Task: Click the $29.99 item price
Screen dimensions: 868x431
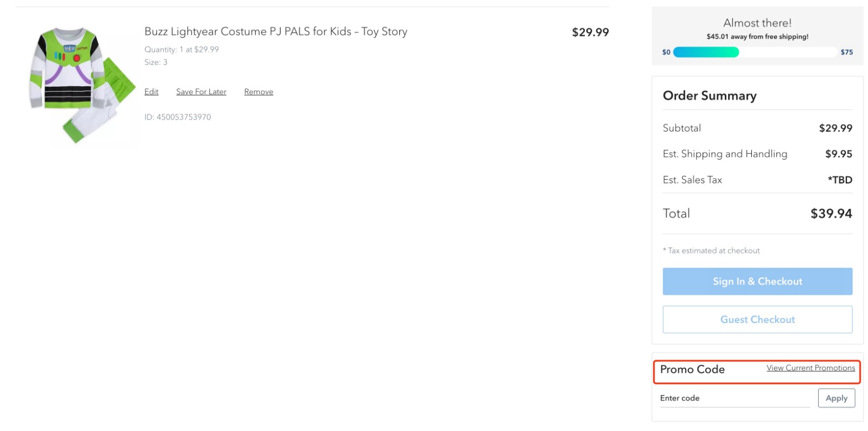Action: coord(590,32)
